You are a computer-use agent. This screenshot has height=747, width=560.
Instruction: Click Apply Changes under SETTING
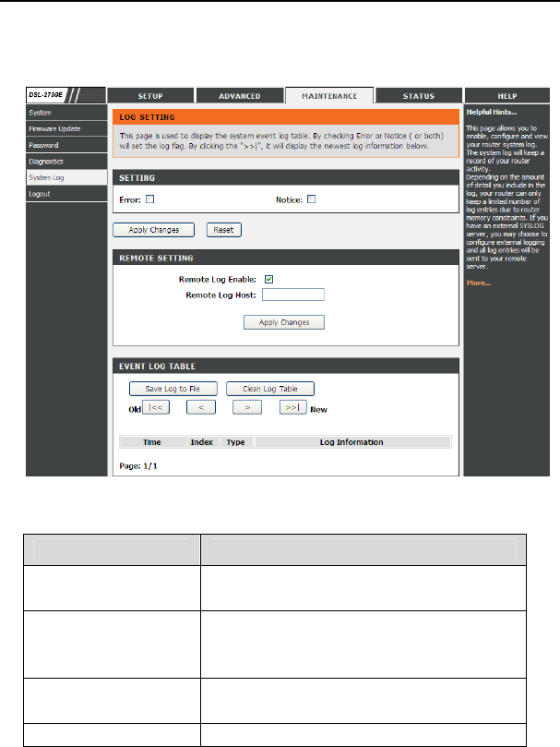(x=154, y=230)
